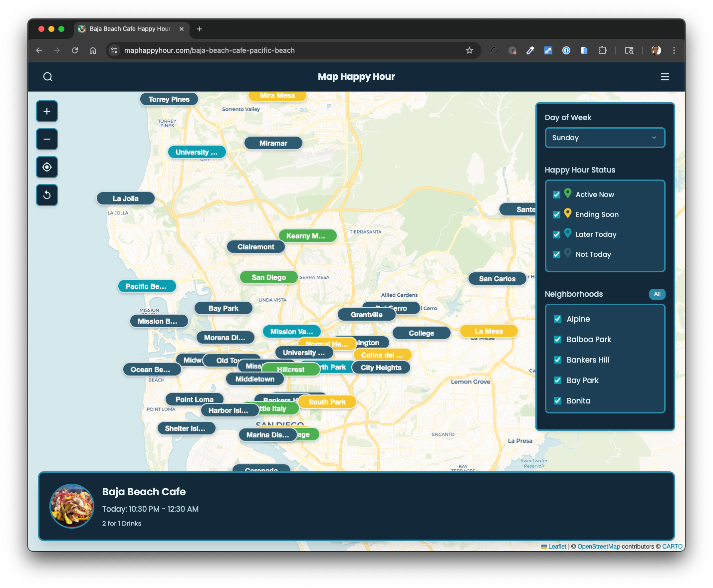Open the in-app search

pyautogui.click(x=47, y=76)
